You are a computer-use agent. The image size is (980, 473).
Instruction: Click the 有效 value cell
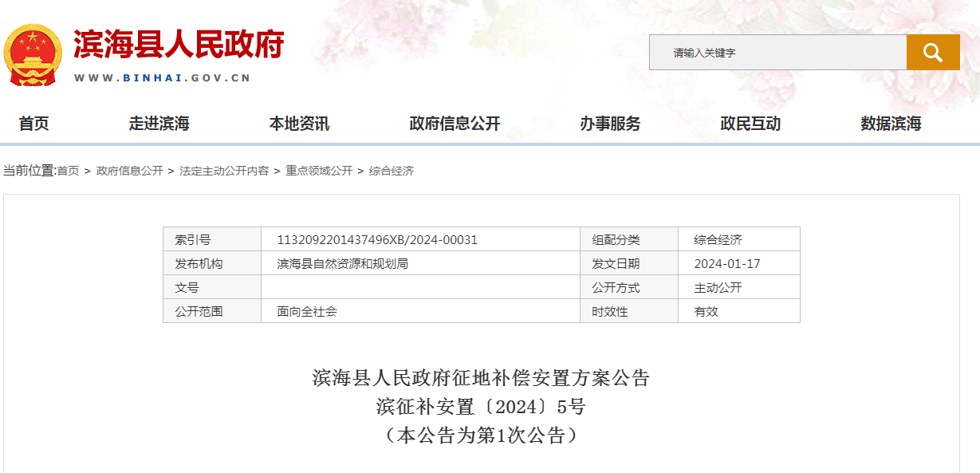click(739, 311)
